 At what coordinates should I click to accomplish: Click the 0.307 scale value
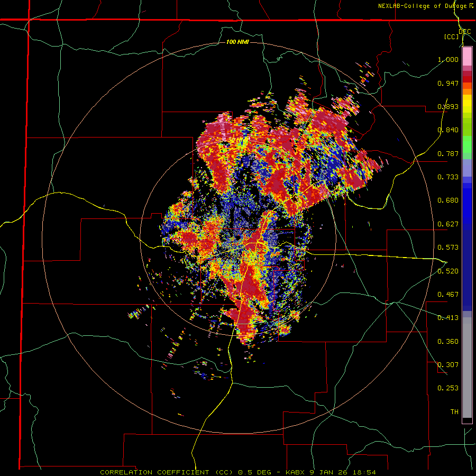(448, 365)
